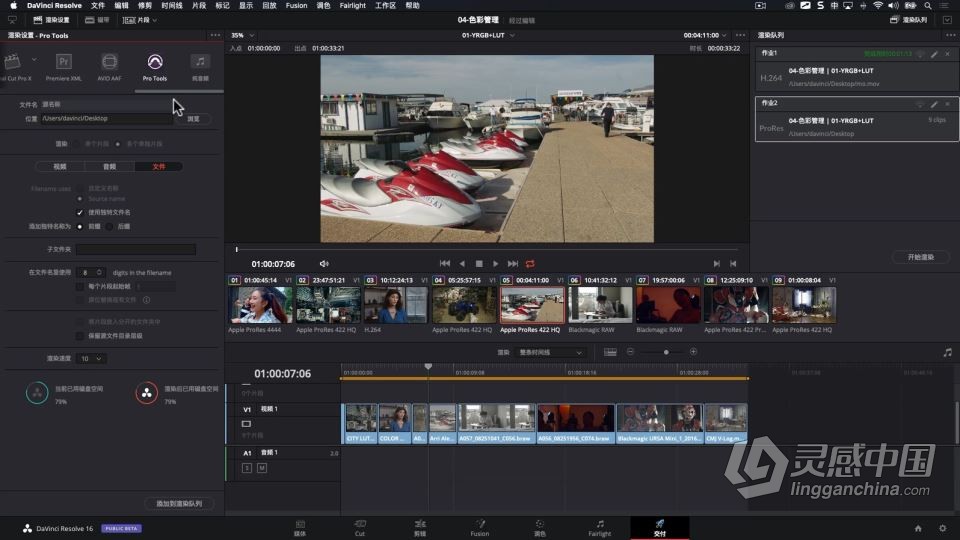Viewport: 960px width, 540px height.
Task: Go to next clip in viewer
Action: click(716, 264)
